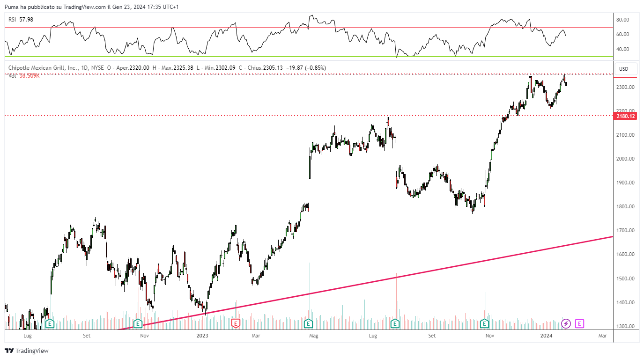Click the −19.87 (−0.85%) change value
644x359 pixels.
coord(306,68)
